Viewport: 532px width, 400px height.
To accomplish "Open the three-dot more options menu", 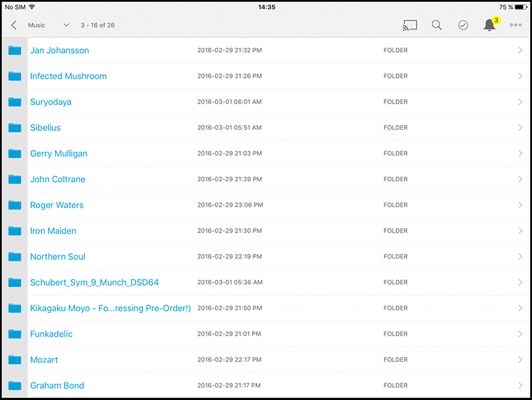I will pos(516,25).
